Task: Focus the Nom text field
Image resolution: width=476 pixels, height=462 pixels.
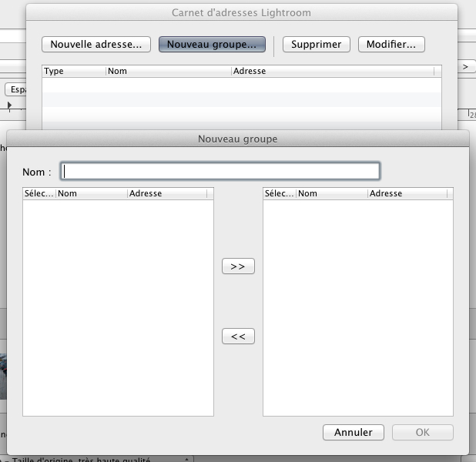Action: [220, 171]
